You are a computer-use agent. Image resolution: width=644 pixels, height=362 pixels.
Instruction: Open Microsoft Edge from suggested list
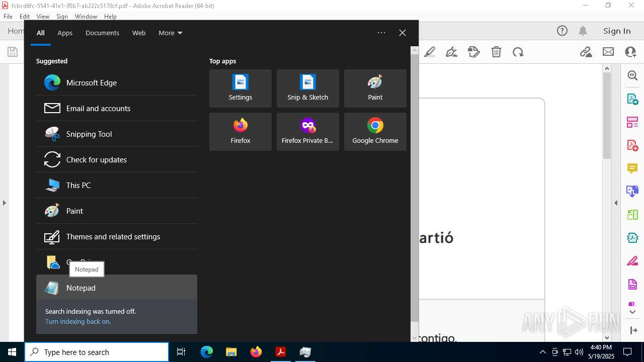click(x=117, y=83)
